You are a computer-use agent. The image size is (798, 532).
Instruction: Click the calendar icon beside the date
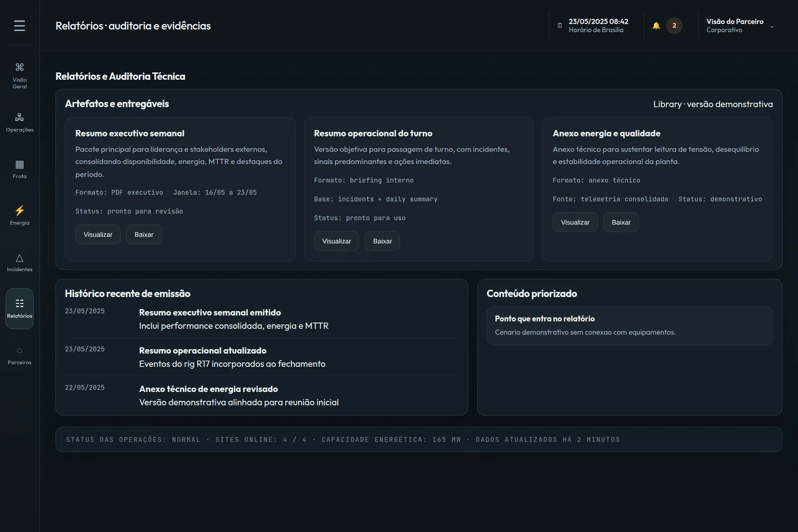(x=560, y=25)
